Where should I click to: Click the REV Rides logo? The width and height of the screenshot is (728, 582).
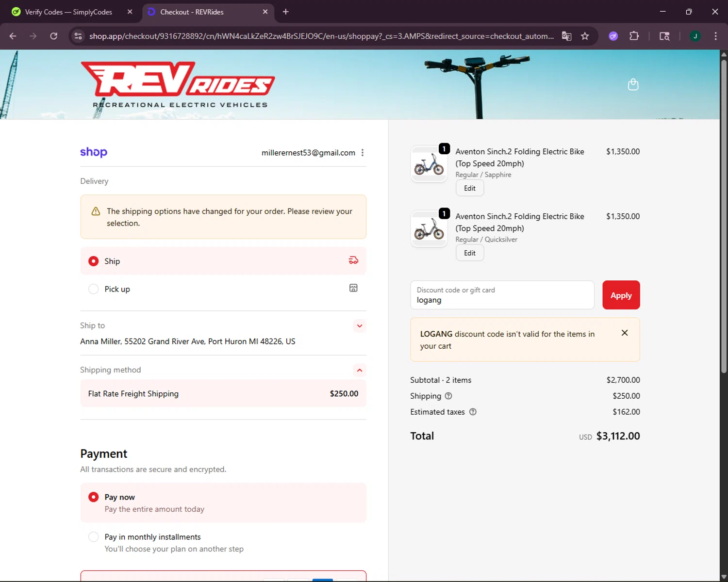coord(178,84)
